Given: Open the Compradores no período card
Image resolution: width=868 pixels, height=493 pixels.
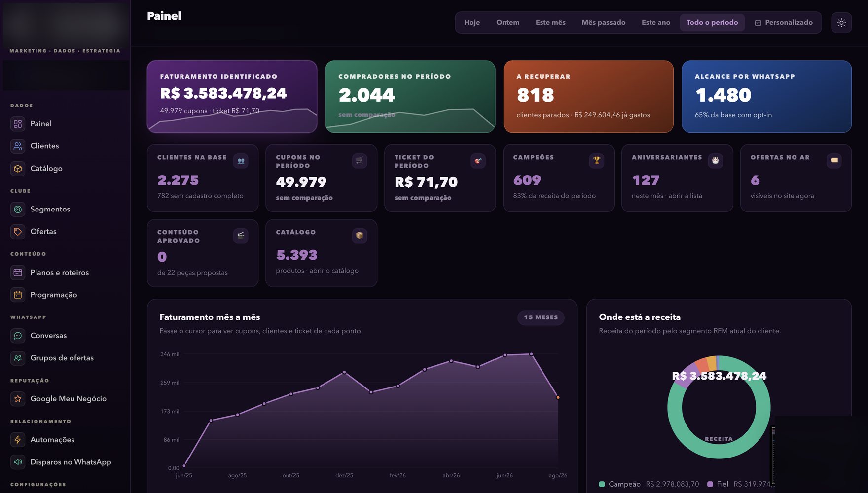Looking at the screenshot, I should pos(410,97).
